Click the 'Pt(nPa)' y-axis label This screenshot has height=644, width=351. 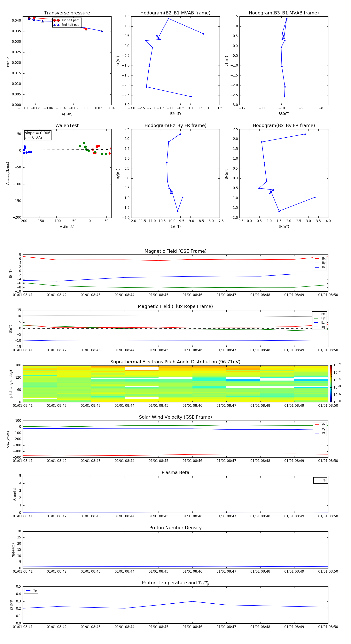click(8, 61)
